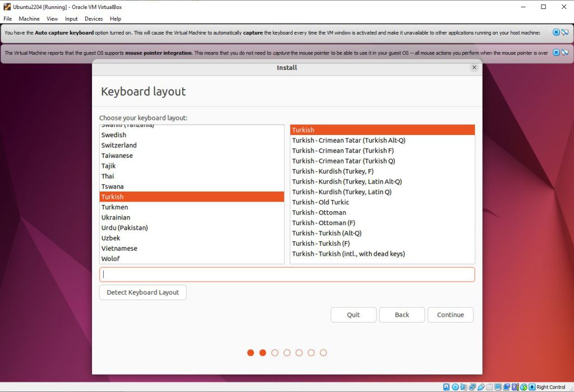This screenshot has width=574, height=392.
Task: Select Switzerland in the layout list
Action: point(192,145)
